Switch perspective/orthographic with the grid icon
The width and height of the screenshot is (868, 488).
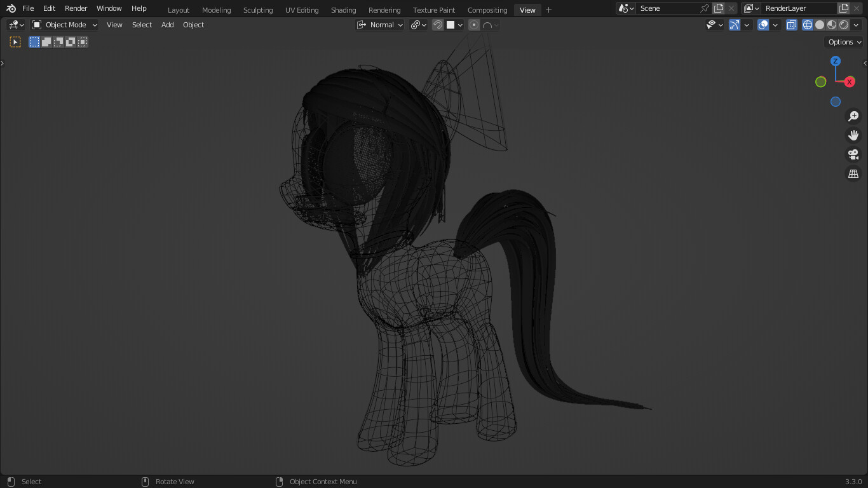coord(853,173)
